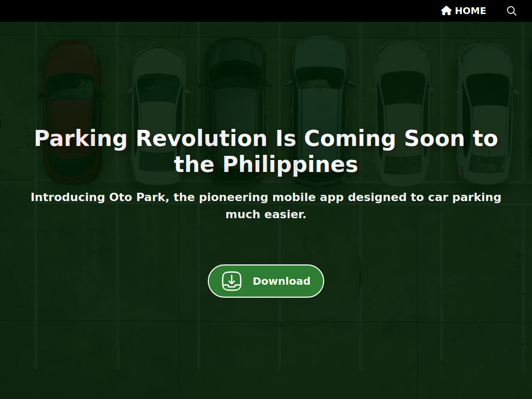This screenshot has height=399, width=532.
Task: Click the empty area of the black navigation bar
Action: (x=208, y=11)
